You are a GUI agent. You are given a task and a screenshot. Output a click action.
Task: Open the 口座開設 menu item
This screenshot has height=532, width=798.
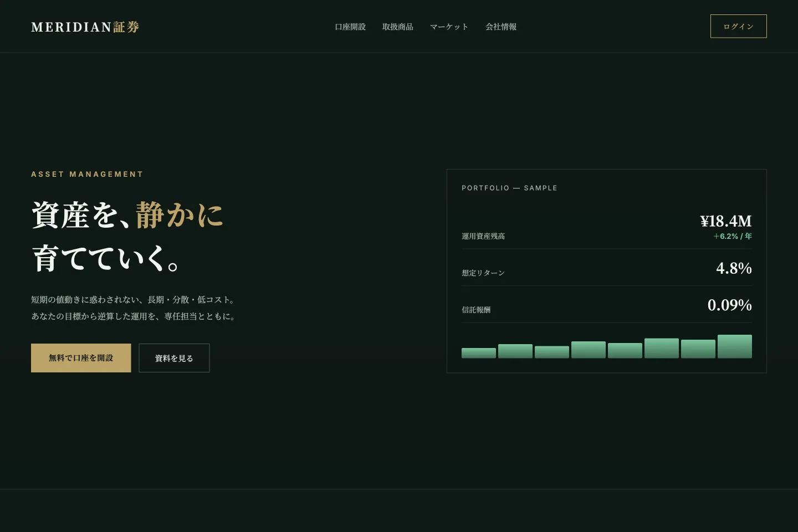(350, 27)
